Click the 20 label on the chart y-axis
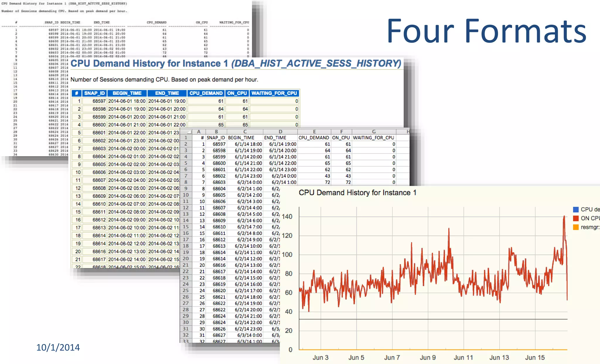600x364 pixels. [x=289, y=331]
